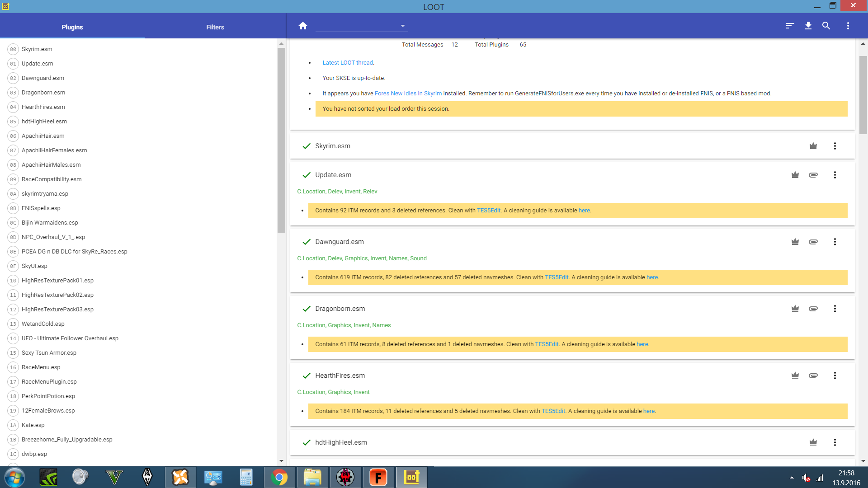The height and width of the screenshot is (488, 868).
Task: Click the plugin sidebar scrollbar thumb
Action: tap(281, 140)
